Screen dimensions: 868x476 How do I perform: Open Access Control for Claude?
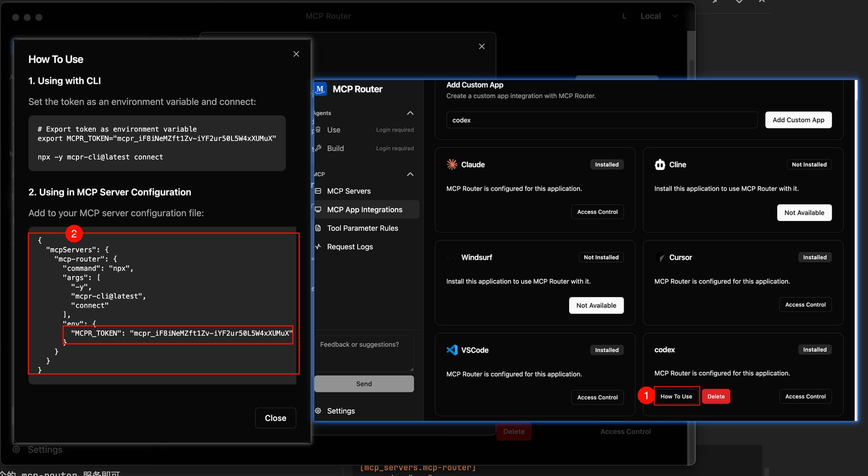(x=597, y=212)
